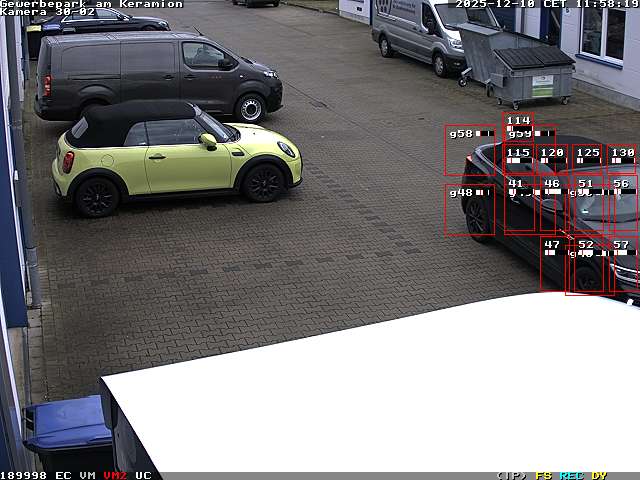Click the Gewerbepark camera title text
This screenshot has height=480, width=640.
tap(92, 4)
